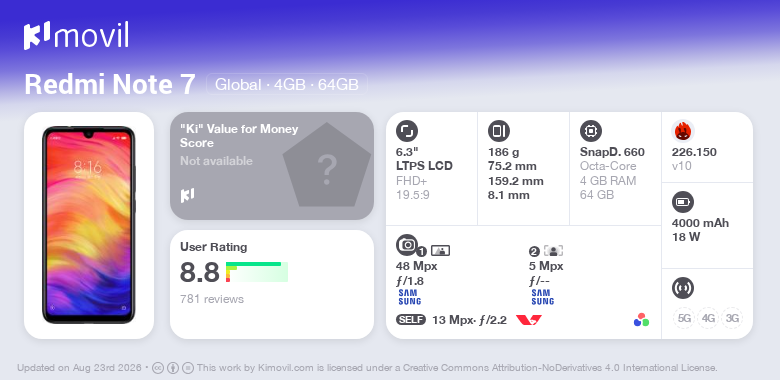Select the 5G network badge
Image resolution: width=780 pixels, height=380 pixels.
point(684,318)
